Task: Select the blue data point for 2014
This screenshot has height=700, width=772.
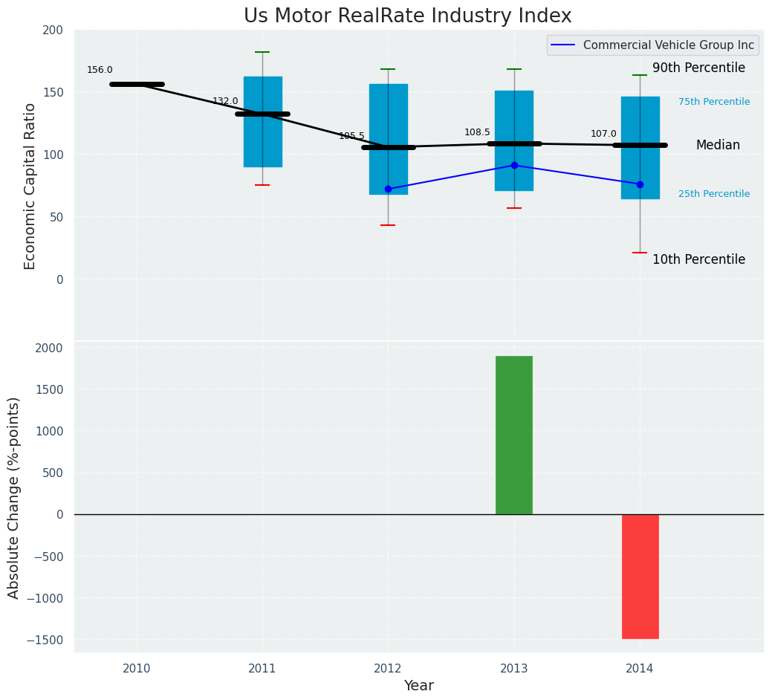Action: click(640, 184)
